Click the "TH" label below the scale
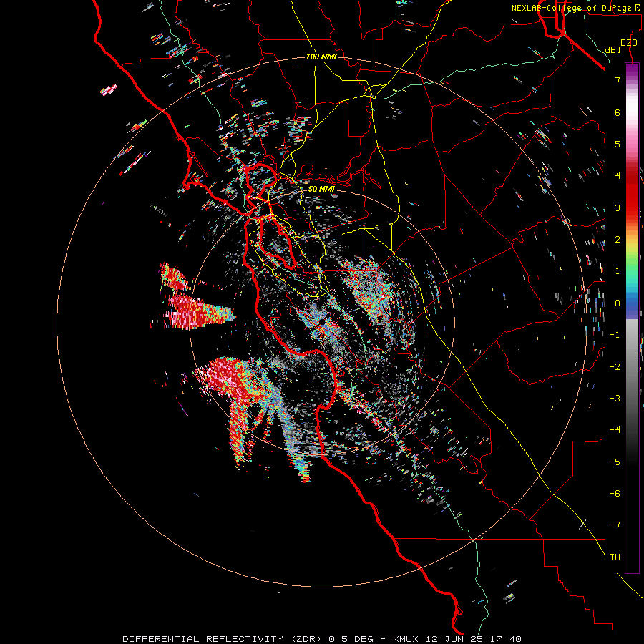The width and height of the screenshot is (644, 644). pos(615,557)
